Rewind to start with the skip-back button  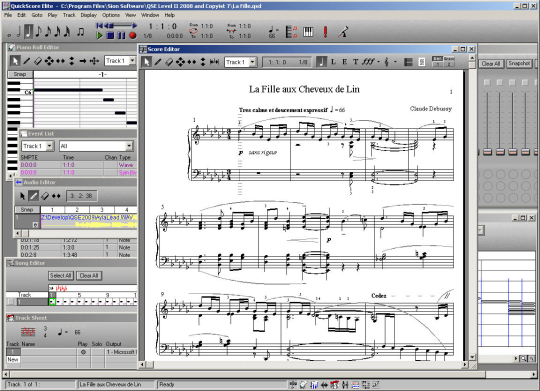click(100, 25)
